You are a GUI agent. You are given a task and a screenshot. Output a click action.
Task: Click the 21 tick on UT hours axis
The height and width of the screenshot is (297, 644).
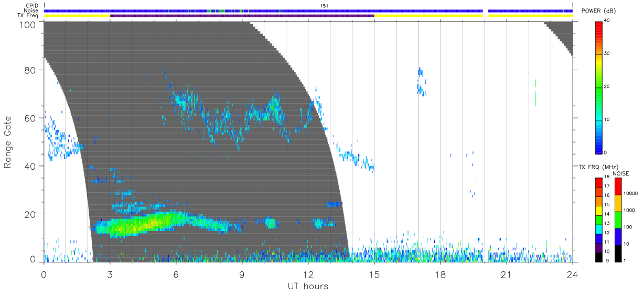coord(507,274)
